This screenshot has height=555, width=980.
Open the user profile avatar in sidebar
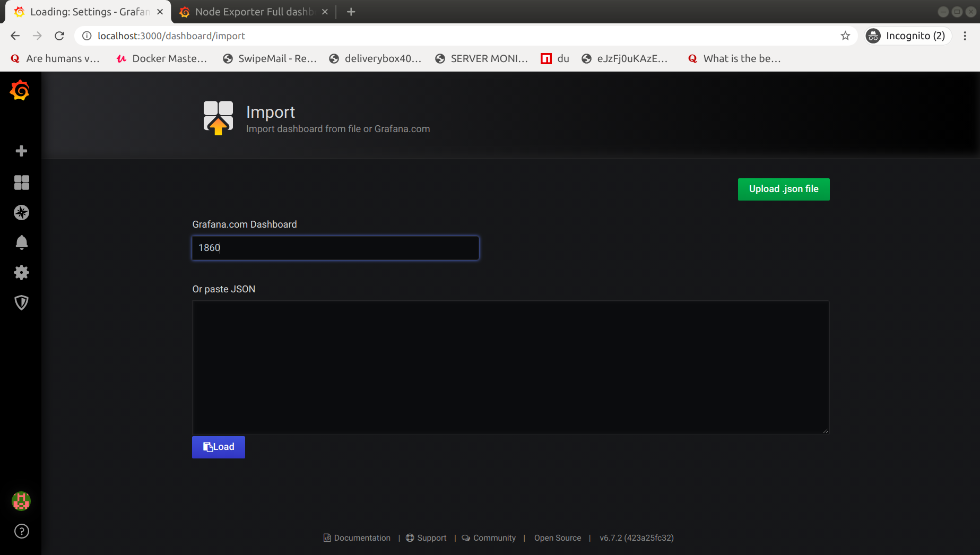(21, 501)
